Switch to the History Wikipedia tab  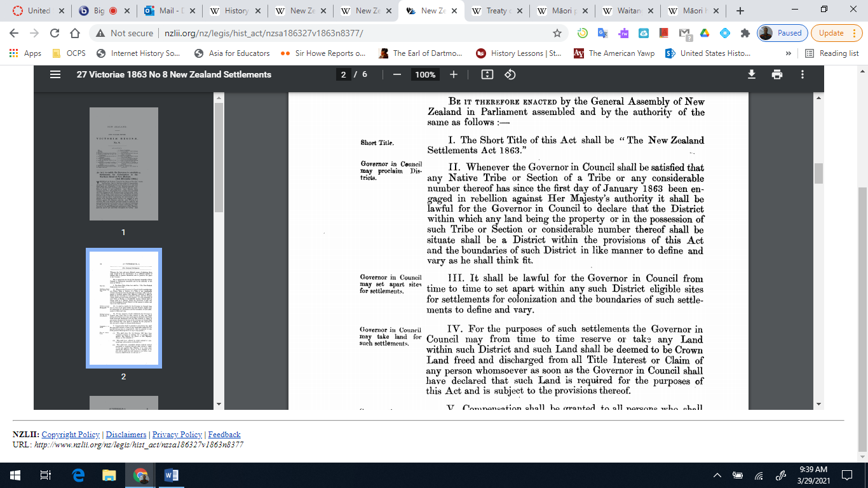(230, 11)
